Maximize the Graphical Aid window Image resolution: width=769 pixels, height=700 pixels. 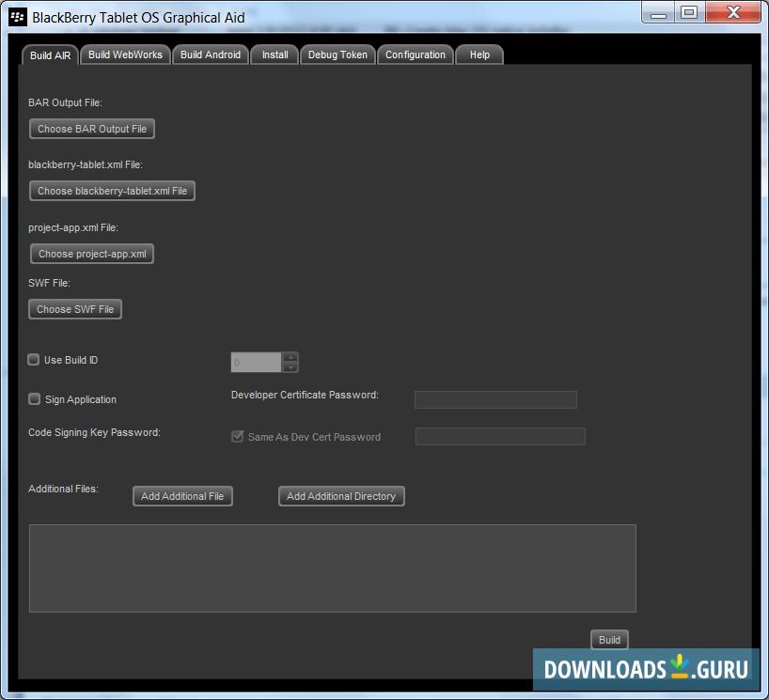[689, 13]
